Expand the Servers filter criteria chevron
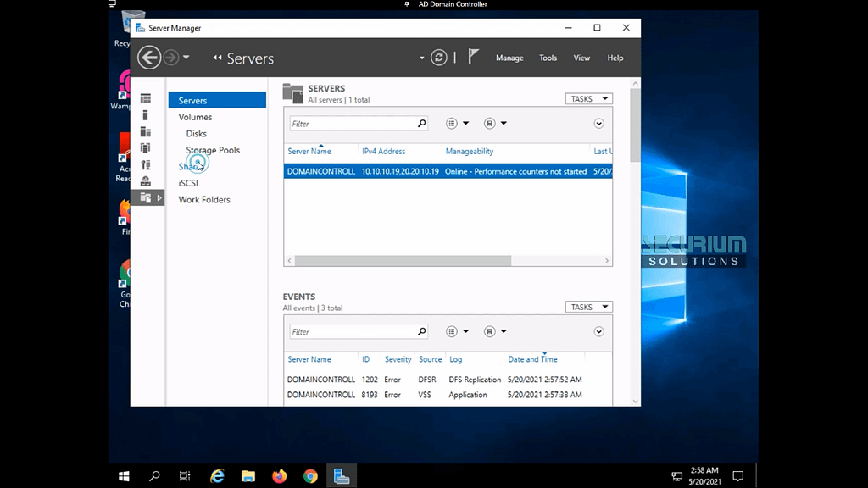The height and width of the screenshot is (488, 868). click(x=599, y=124)
